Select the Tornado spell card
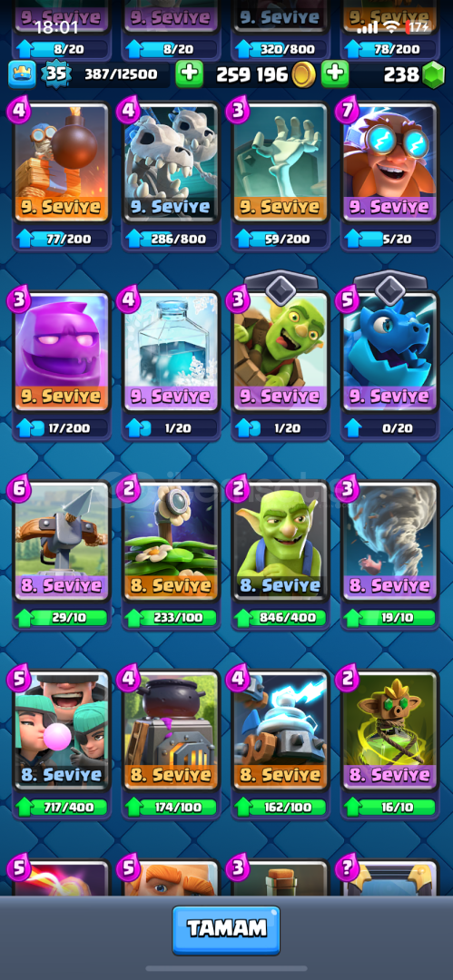 pyautogui.click(x=389, y=541)
